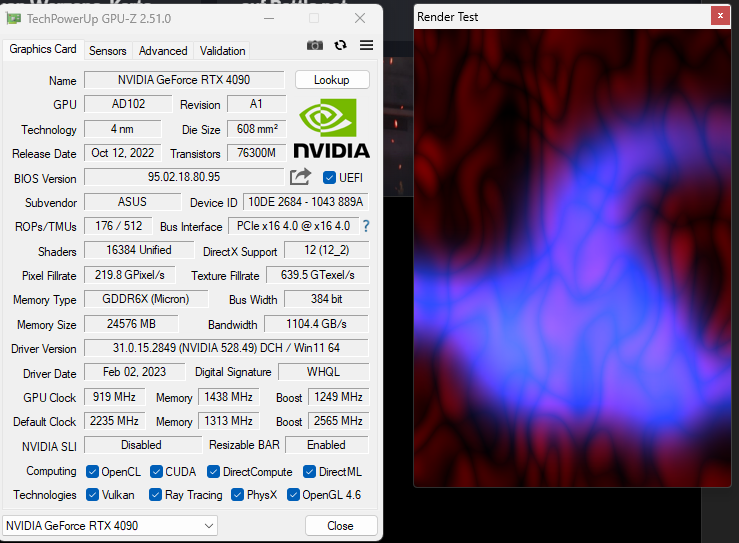Click the ROPs/TMUs value 176 / 512
Image resolution: width=739 pixels, height=543 pixels.
coord(119,226)
